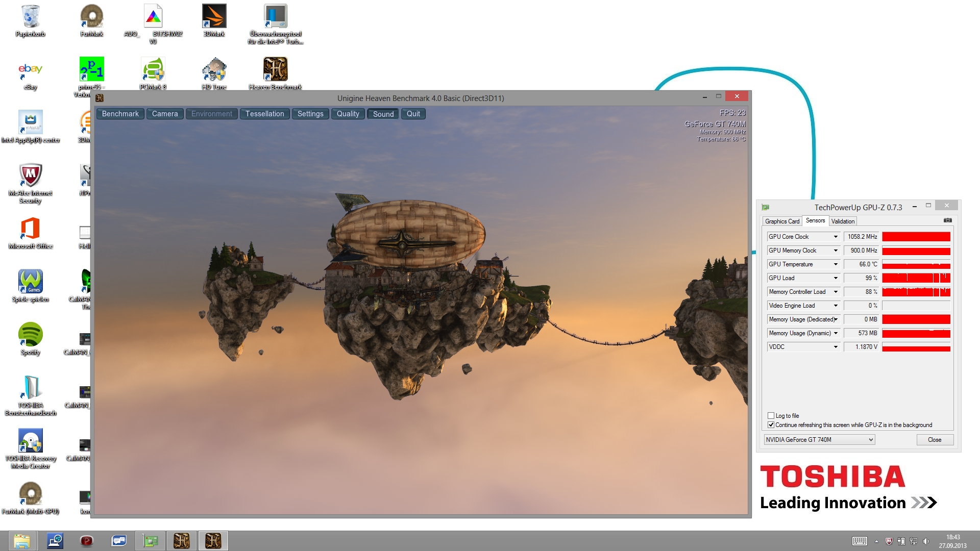Screen dimensions: 980x551
Task: Click the volume speaker tray icon
Action: [x=926, y=541]
